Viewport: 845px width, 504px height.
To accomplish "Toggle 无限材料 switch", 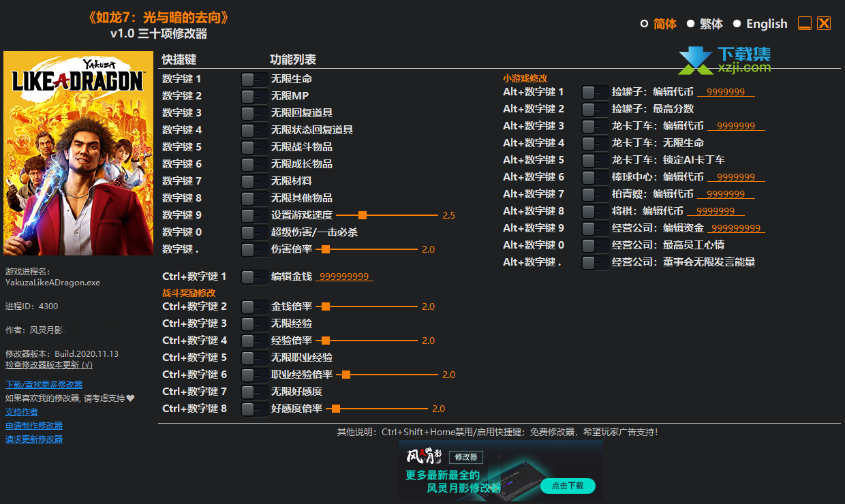I will point(254,181).
